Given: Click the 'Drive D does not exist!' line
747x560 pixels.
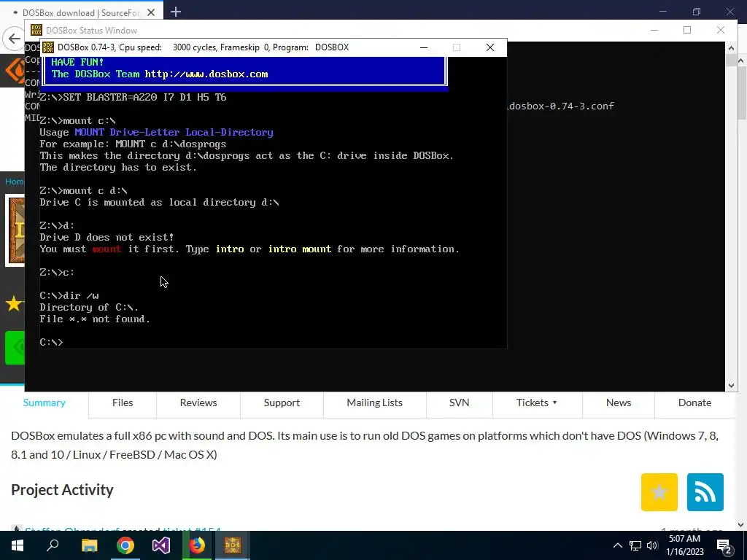Looking at the screenshot, I should tap(107, 237).
